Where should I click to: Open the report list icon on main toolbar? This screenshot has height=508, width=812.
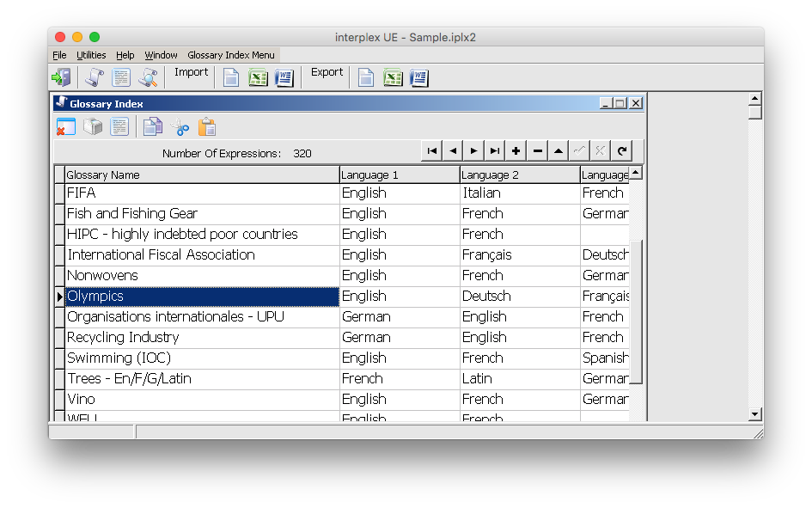(121, 77)
